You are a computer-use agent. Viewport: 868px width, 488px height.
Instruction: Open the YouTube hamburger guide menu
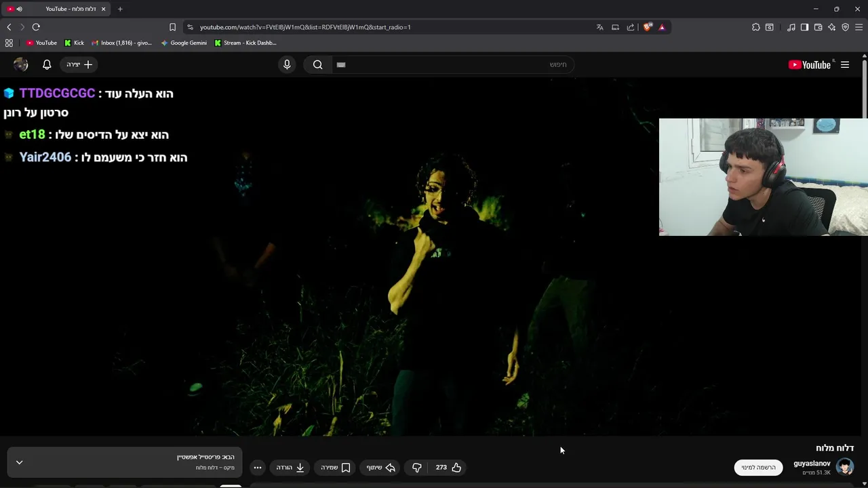845,64
